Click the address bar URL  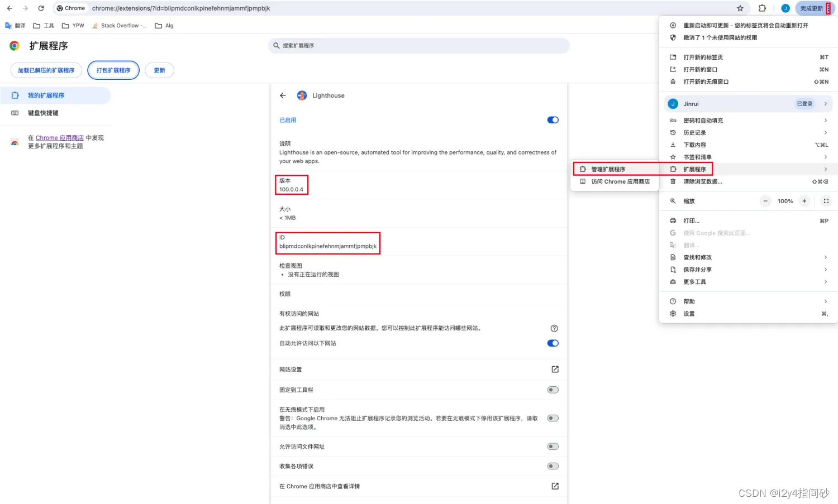click(181, 8)
